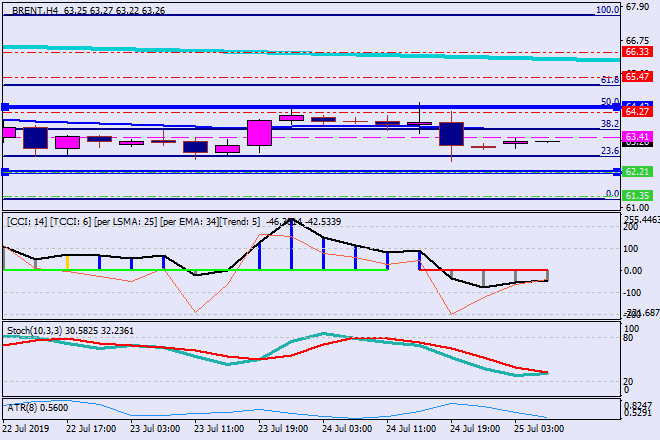Click the Fibonacci 100.0 level label
660x440 pixels.
pyautogui.click(x=607, y=10)
